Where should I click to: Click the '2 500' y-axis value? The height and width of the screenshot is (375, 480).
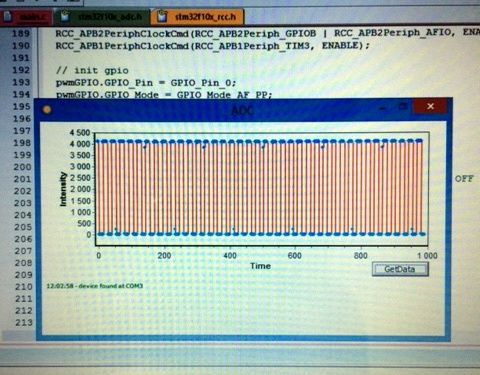click(x=80, y=178)
